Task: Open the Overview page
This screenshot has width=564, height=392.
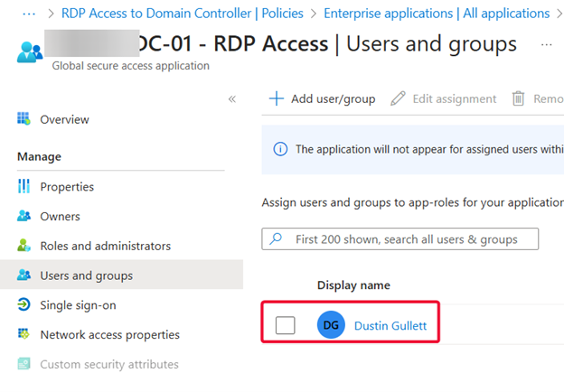Action: (64, 119)
